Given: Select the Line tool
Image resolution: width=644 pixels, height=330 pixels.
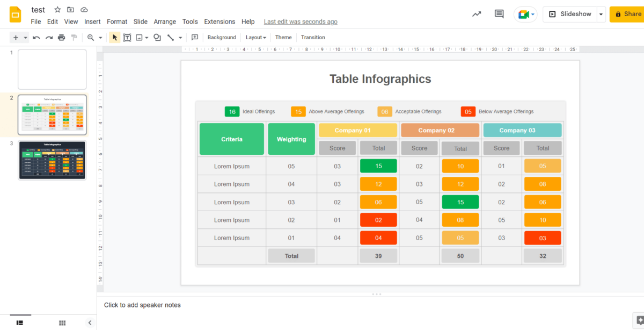Looking at the screenshot, I should [x=171, y=37].
